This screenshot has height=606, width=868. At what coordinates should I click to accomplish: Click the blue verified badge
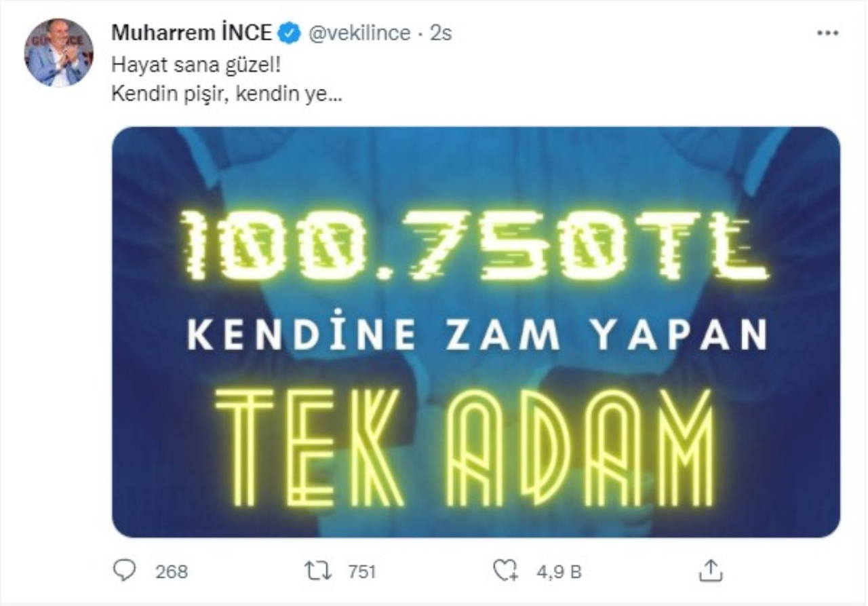coord(292,33)
